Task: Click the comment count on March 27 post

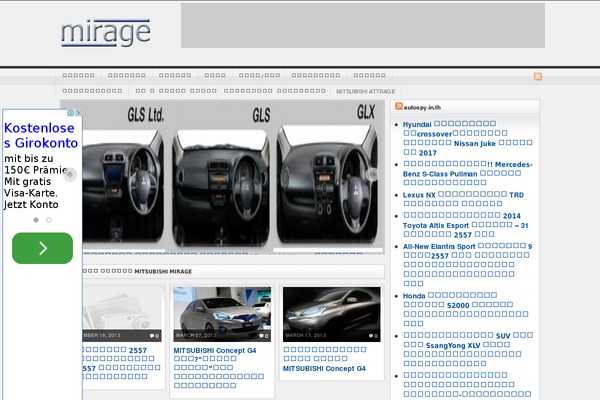Action: (x=264, y=336)
